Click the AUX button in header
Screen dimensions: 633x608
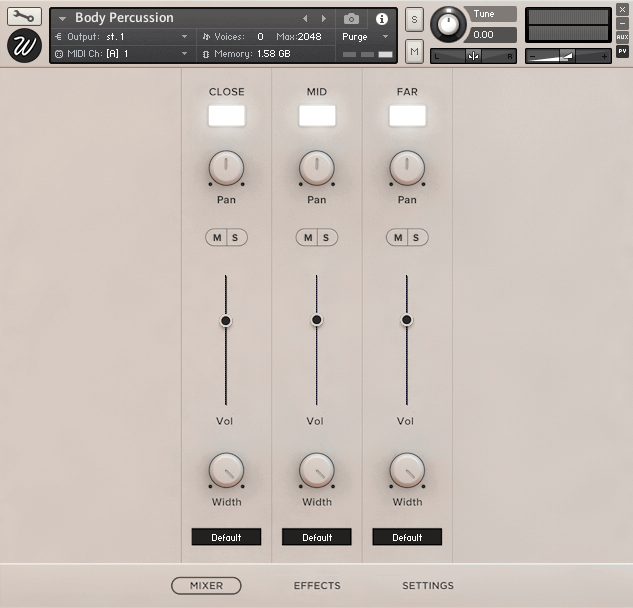point(622,37)
